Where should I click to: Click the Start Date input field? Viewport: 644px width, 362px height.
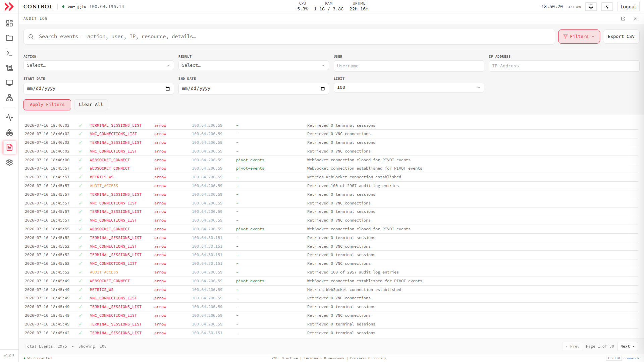(99, 88)
